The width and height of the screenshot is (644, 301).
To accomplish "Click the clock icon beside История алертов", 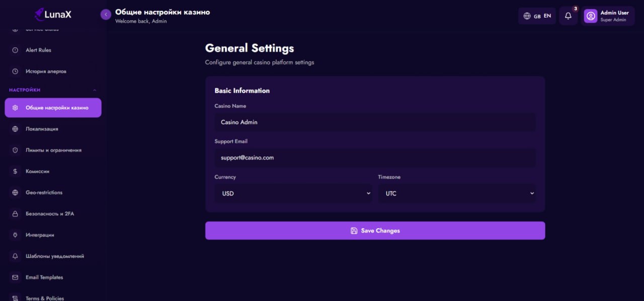I will (15, 71).
